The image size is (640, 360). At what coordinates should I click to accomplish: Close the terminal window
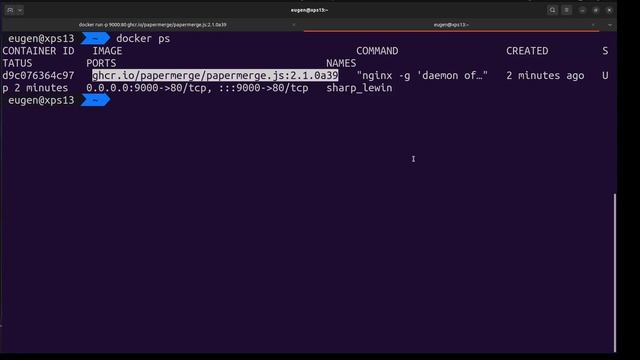pyautogui.click(x=609, y=10)
